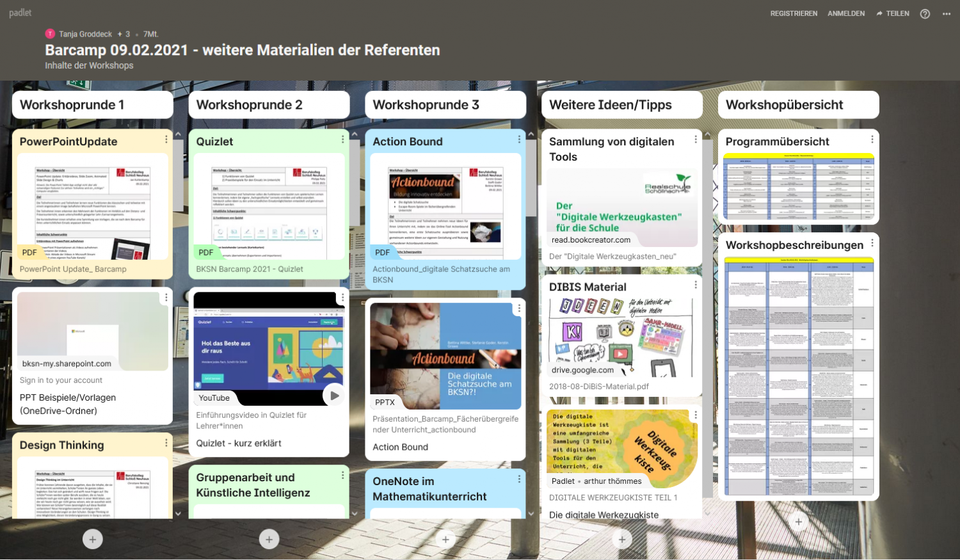This screenshot has height=560, width=960.
Task: Open DIBIS Material post options menu
Action: [696, 285]
